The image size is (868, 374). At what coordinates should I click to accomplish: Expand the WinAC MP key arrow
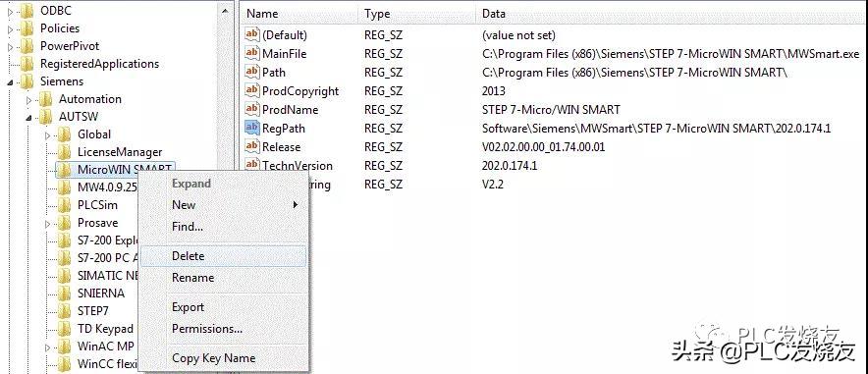click(x=48, y=347)
